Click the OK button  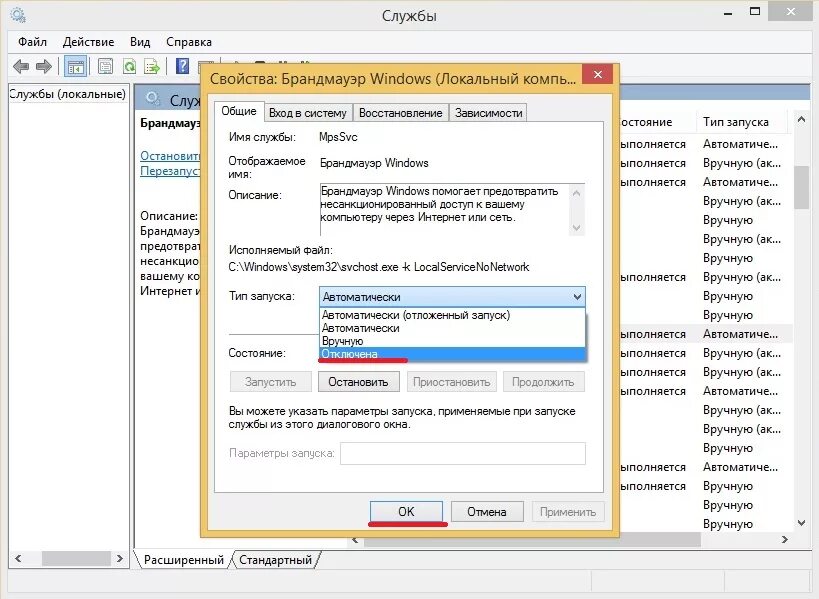tap(406, 511)
